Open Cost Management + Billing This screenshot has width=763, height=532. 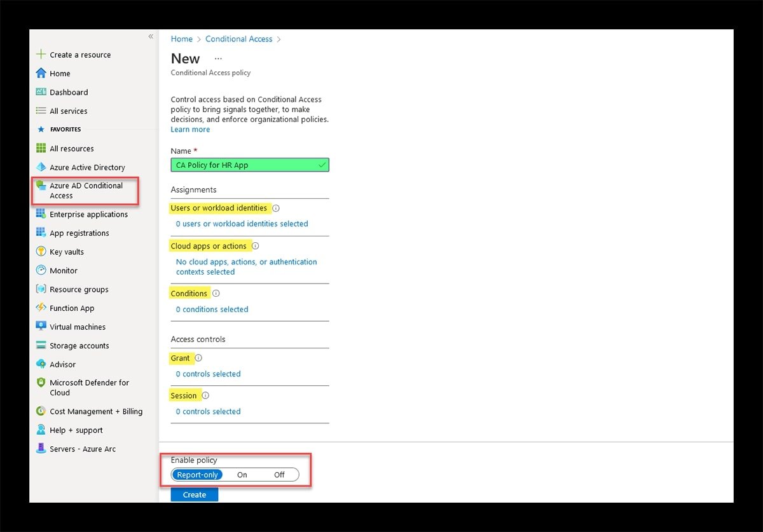click(95, 411)
